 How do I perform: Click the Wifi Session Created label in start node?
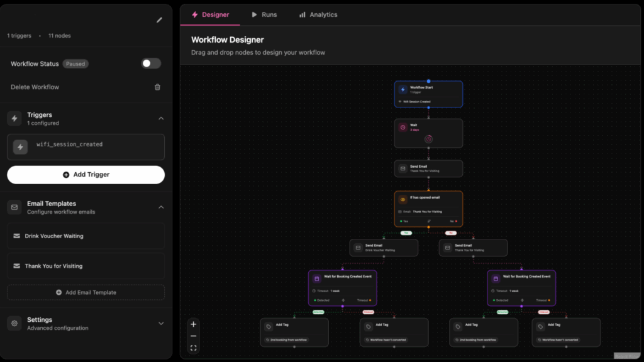point(416,102)
